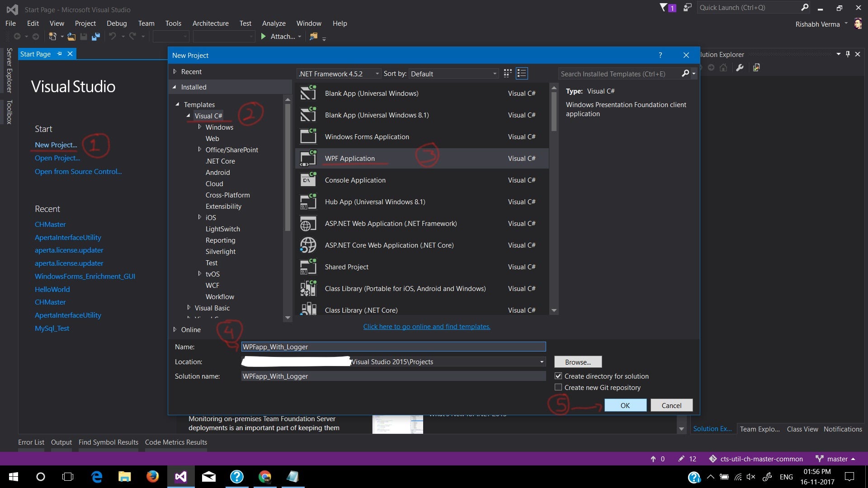Click the Search Installed Templates magnifier icon
This screenshot has height=488, width=868.
(x=685, y=73)
